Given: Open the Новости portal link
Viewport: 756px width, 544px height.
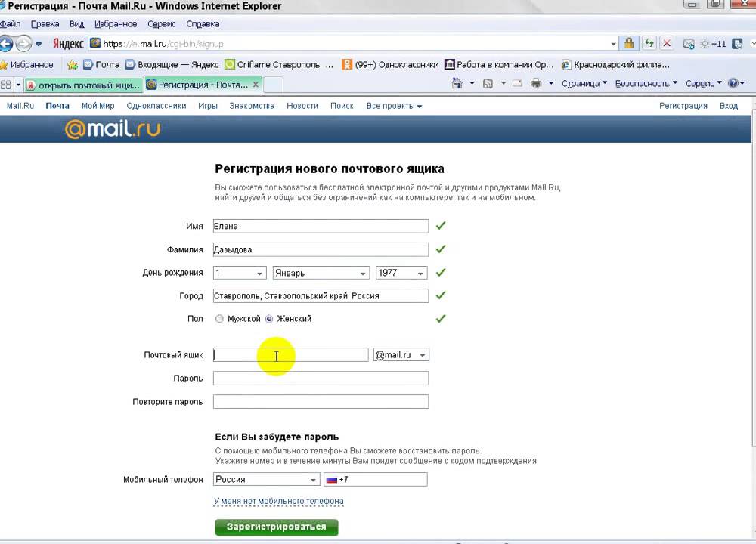Looking at the screenshot, I should tap(302, 106).
